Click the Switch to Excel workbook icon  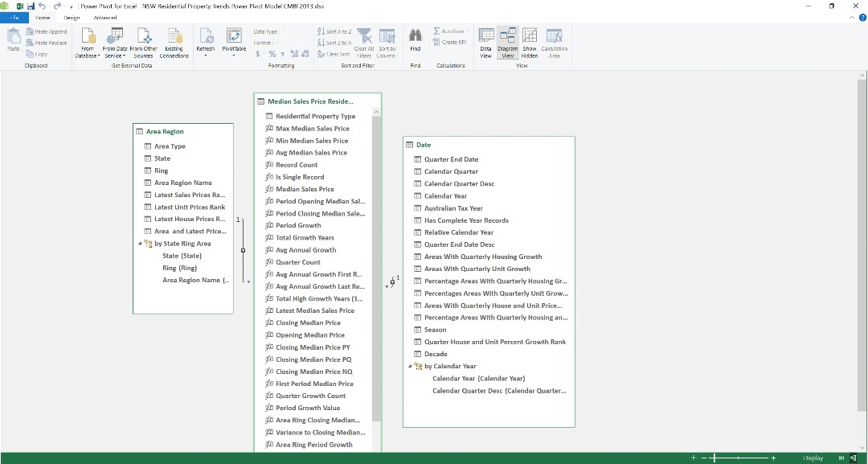point(19,6)
